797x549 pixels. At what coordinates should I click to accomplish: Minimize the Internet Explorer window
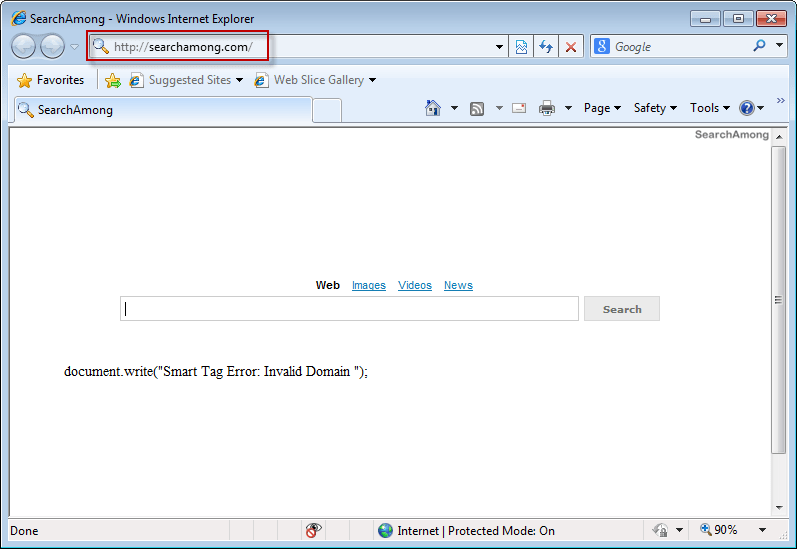coord(705,19)
